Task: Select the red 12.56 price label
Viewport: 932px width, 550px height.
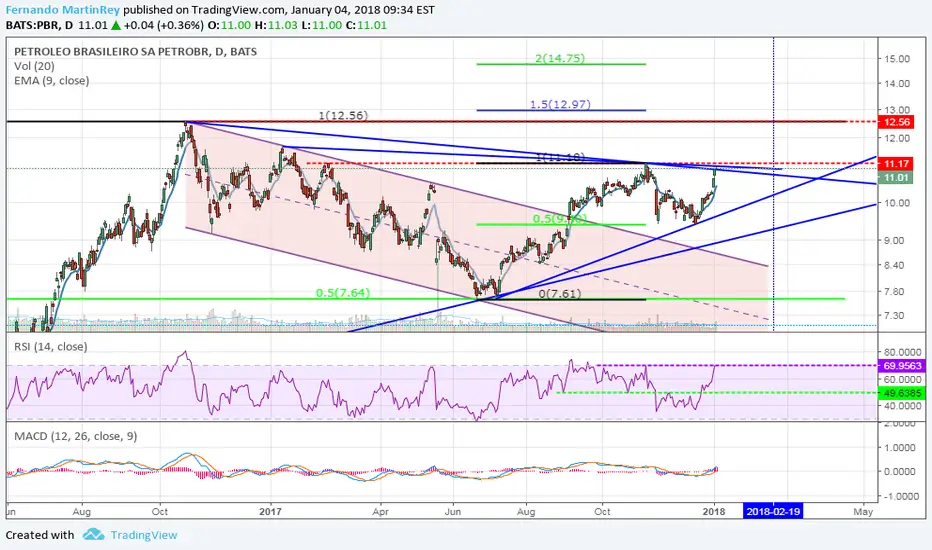Action: 896,122
